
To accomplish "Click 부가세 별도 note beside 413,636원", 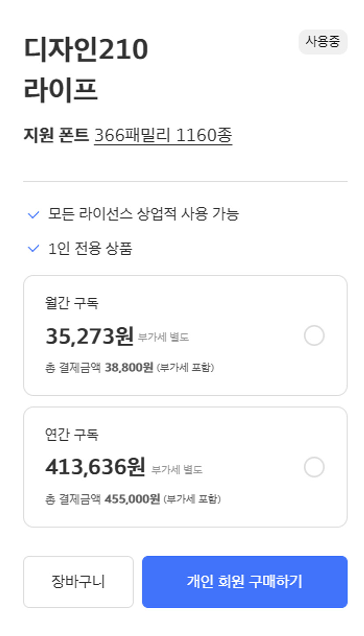I will point(177,469).
